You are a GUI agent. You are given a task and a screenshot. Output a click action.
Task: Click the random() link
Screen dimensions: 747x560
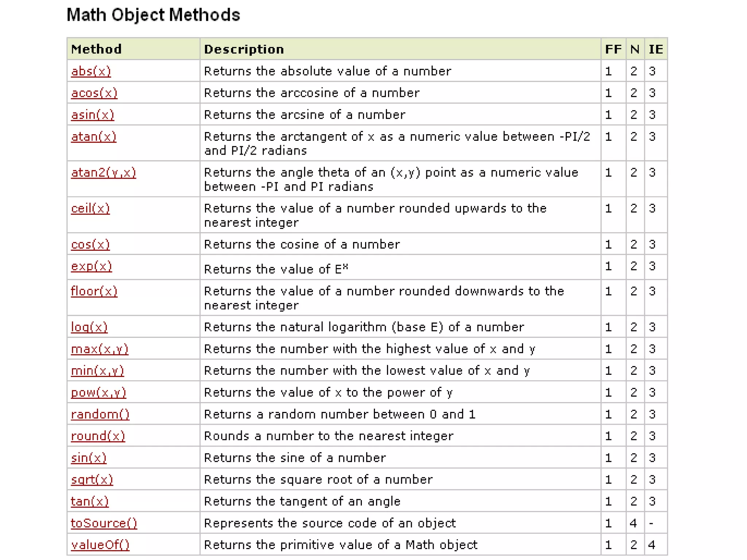(100, 415)
